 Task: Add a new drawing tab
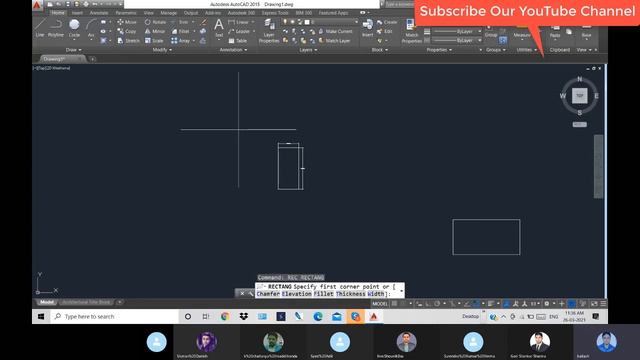tap(93, 59)
